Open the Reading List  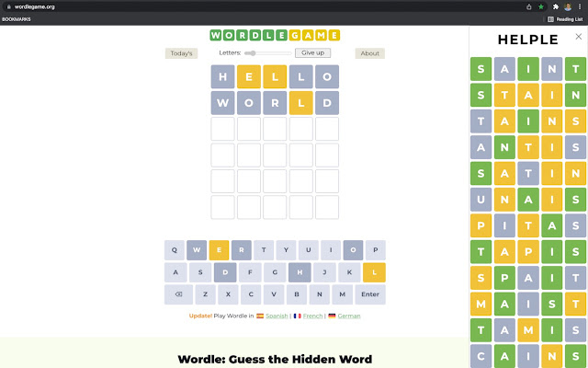click(566, 19)
